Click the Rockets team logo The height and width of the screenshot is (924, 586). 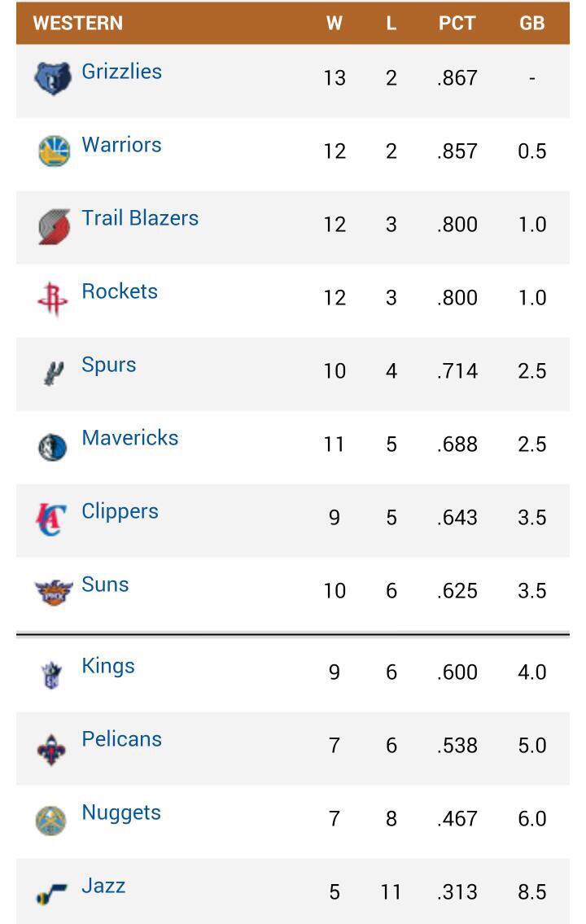point(53,299)
